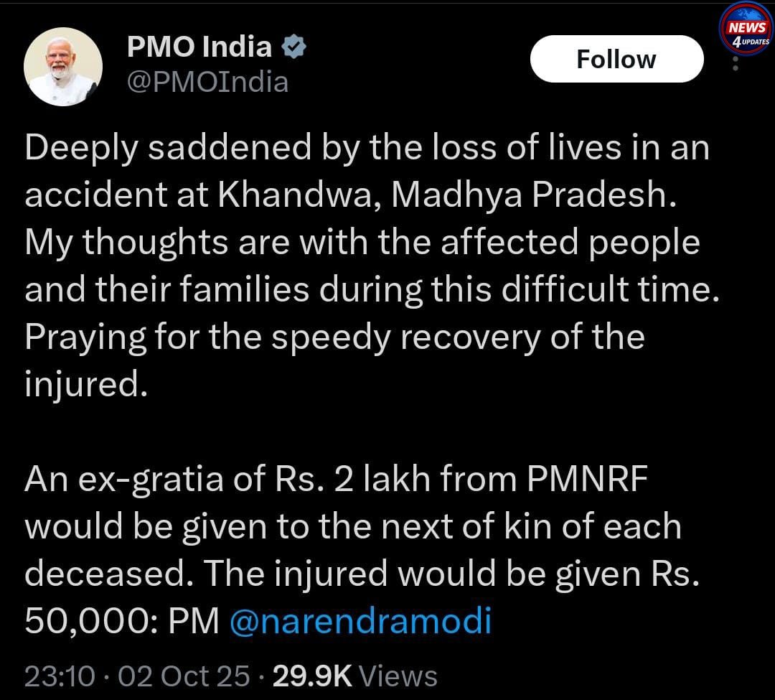Click the 02 Oct 25 date
The image size is (775, 700).
pyautogui.click(x=184, y=676)
